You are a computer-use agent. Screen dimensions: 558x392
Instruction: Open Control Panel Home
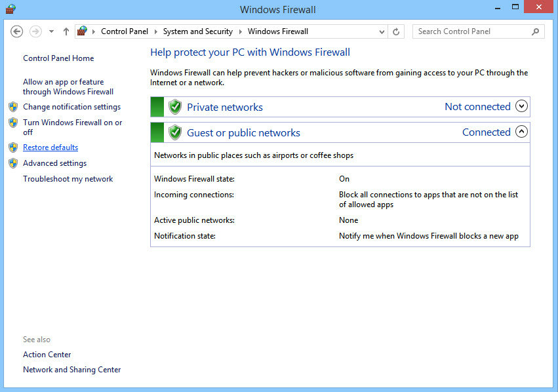coord(58,58)
